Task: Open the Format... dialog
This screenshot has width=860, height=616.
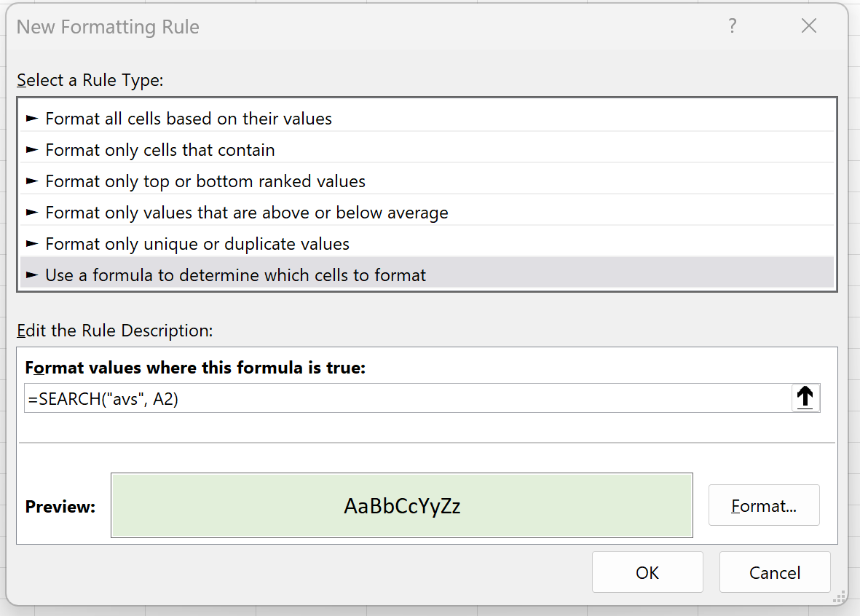Action: (763, 505)
